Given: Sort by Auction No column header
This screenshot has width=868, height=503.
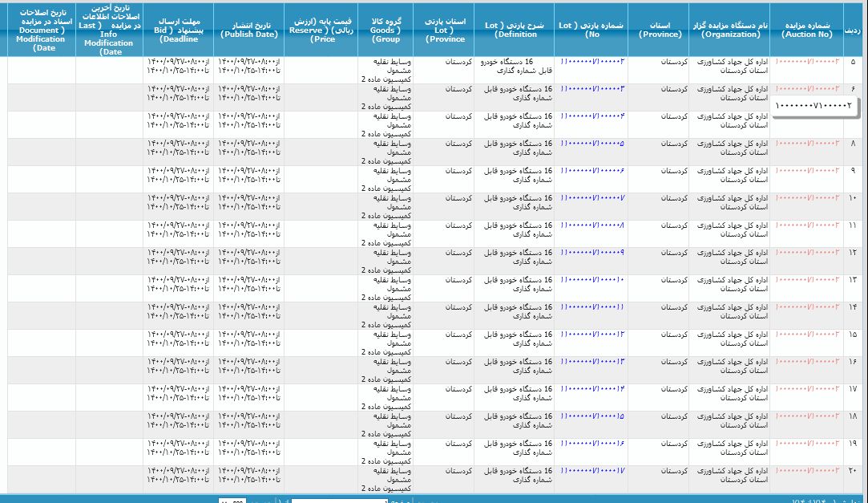Looking at the screenshot, I should (x=807, y=30).
